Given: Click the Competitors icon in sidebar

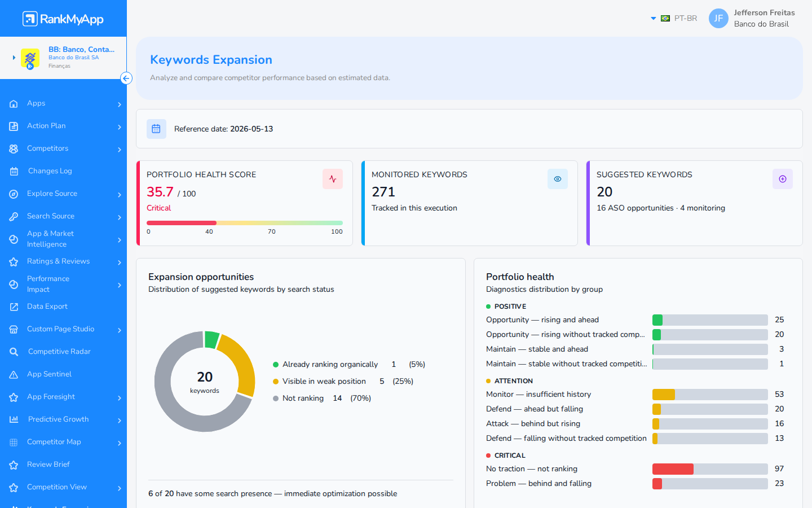Looking at the screenshot, I should (14, 149).
